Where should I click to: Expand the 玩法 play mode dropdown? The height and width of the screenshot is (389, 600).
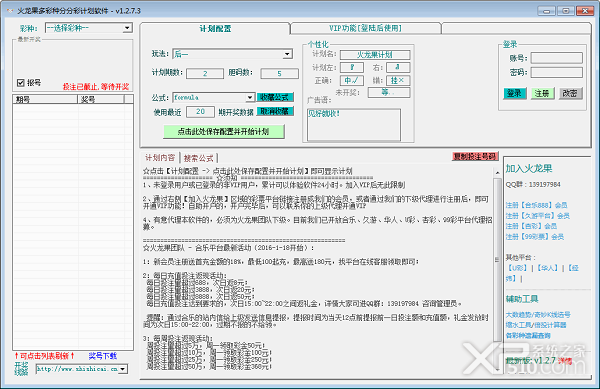(x=233, y=54)
